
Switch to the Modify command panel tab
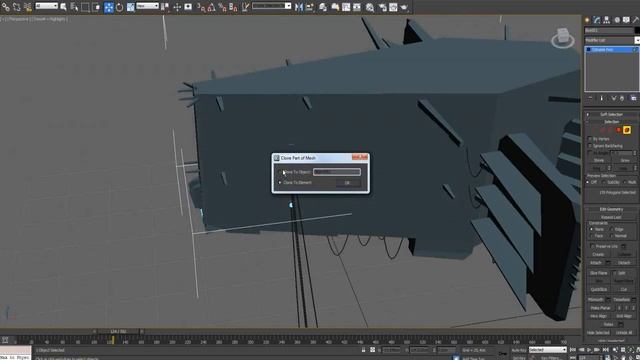pos(597,20)
